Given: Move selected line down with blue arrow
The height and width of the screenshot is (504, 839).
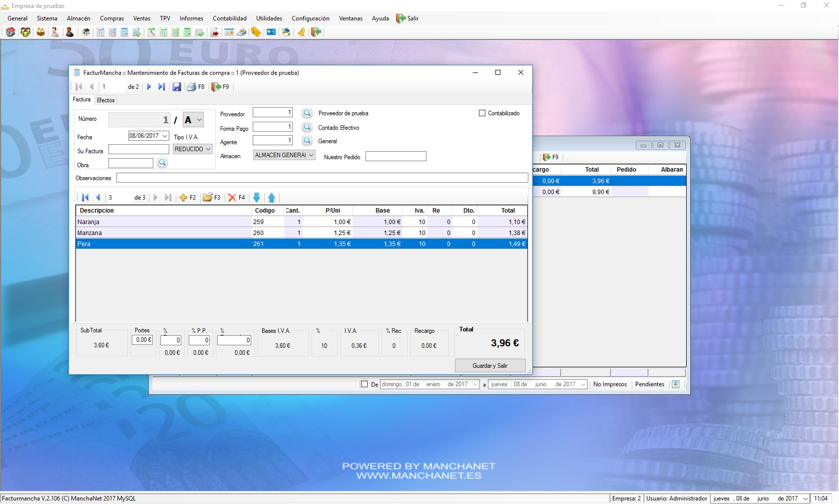Looking at the screenshot, I should point(257,198).
